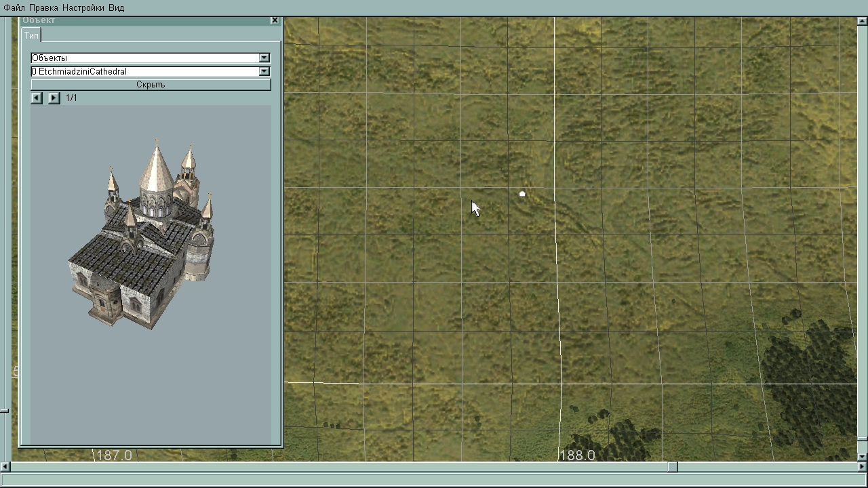Expand the Объекты category dropdown
Image resolution: width=868 pixels, height=488 pixels.
[x=264, y=58]
